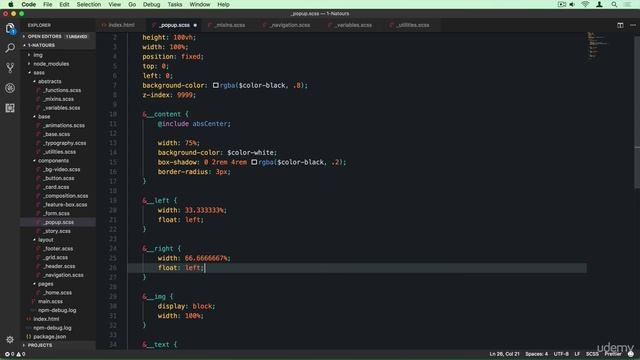Open the Tasks menu
Viewport: 640px width, 360px height.
point(175,4)
